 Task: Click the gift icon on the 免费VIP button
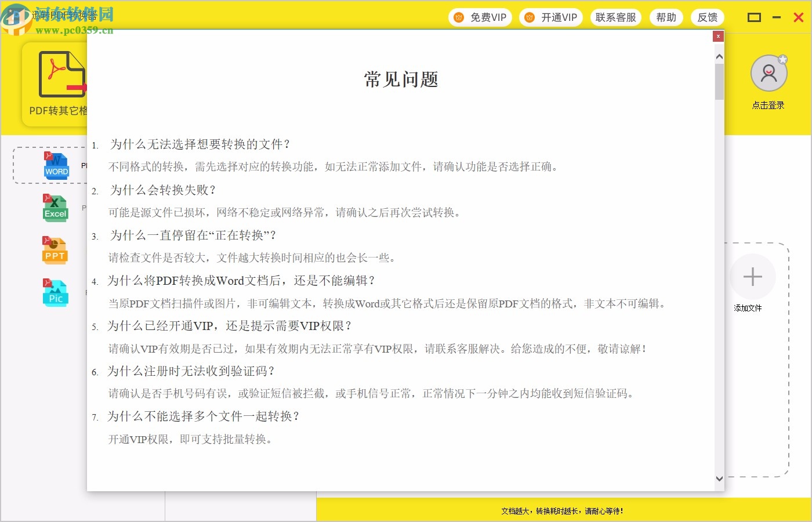[459, 17]
